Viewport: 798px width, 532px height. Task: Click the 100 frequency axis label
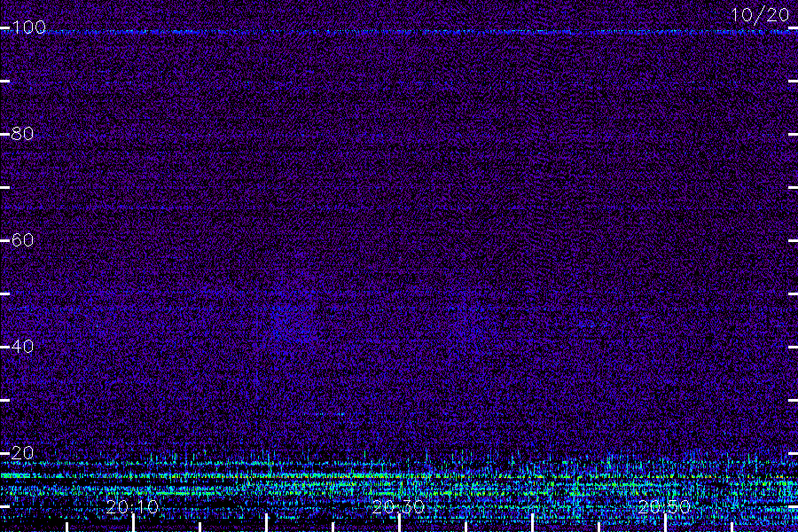point(28,27)
